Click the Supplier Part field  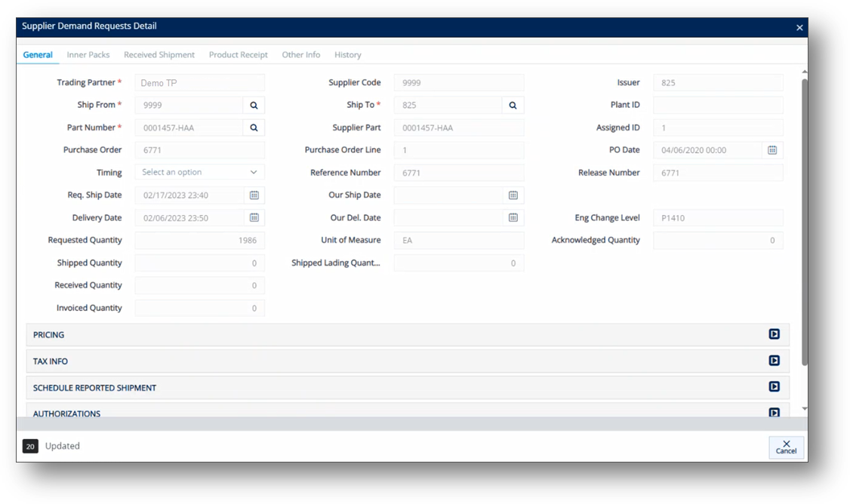pos(459,128)
